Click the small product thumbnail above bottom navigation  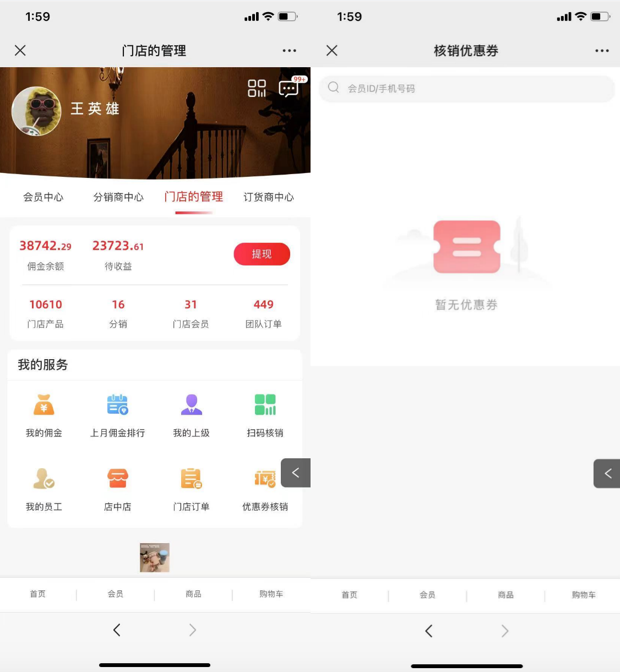154,557
